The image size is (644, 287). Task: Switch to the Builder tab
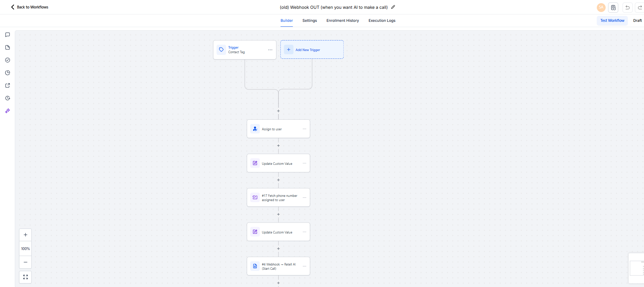pos(287,21)
